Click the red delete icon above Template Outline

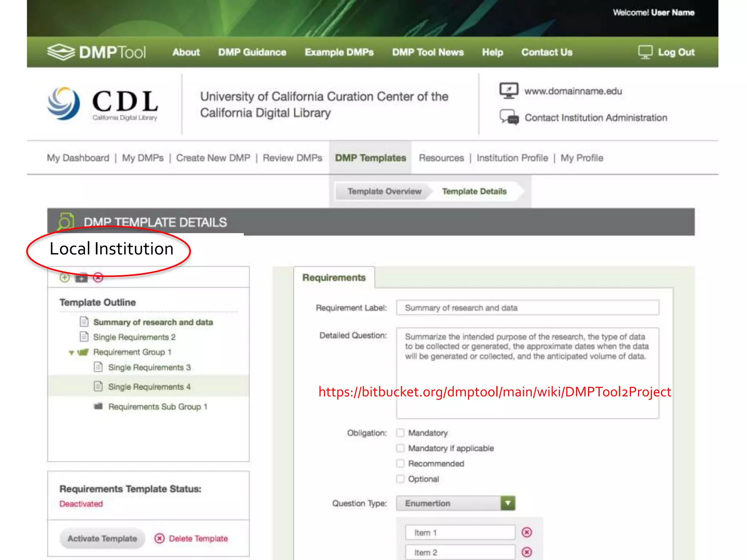pyautogui.click(x=98, y=278)
